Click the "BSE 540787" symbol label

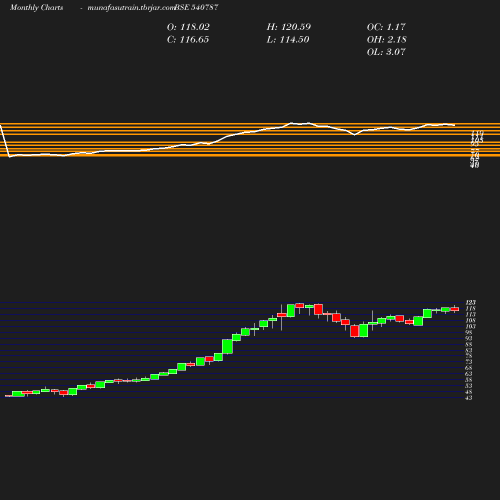tap(196, 7)
